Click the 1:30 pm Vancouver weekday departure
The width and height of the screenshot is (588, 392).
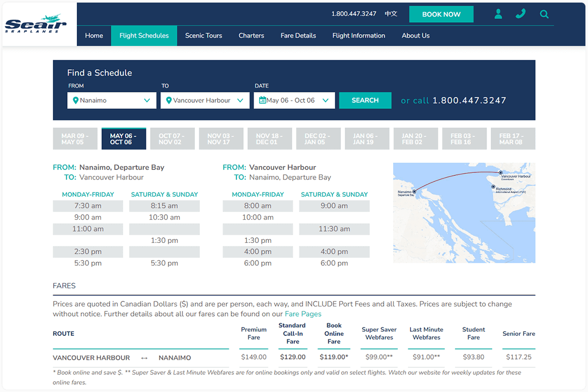coord(258,240)
